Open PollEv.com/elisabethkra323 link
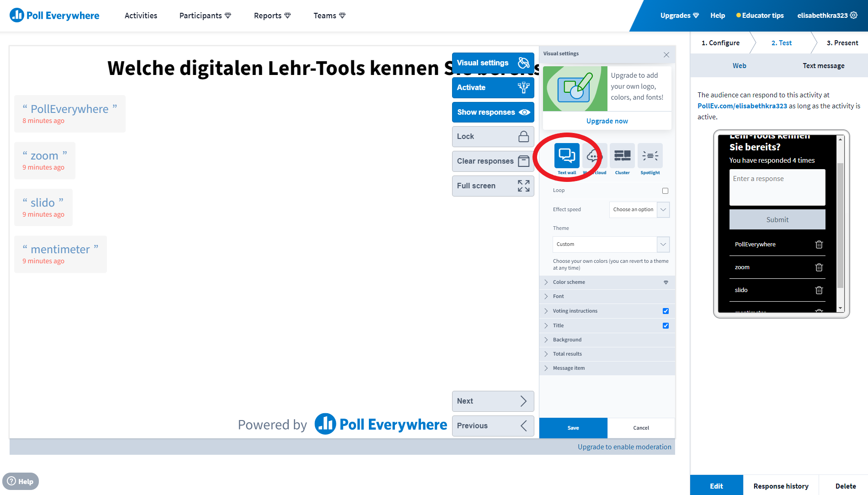Screen dimensions: 868x495 (742, 106)
